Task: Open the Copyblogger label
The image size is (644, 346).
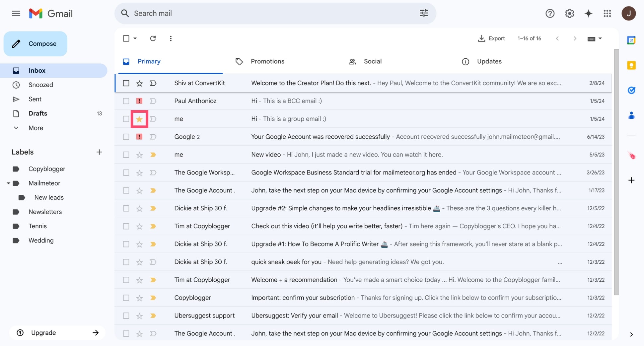Action: pyautogui.click(x=47, y=169)
